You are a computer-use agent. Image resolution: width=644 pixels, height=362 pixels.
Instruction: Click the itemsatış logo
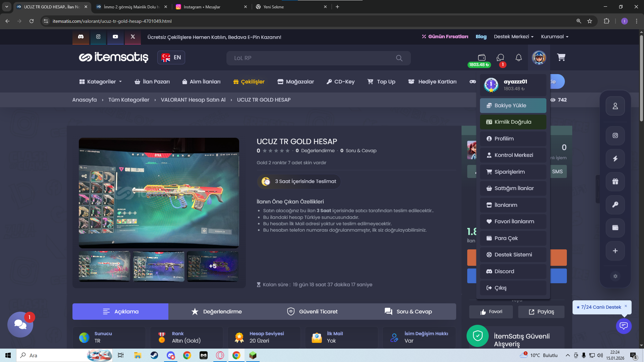(114, 57)
